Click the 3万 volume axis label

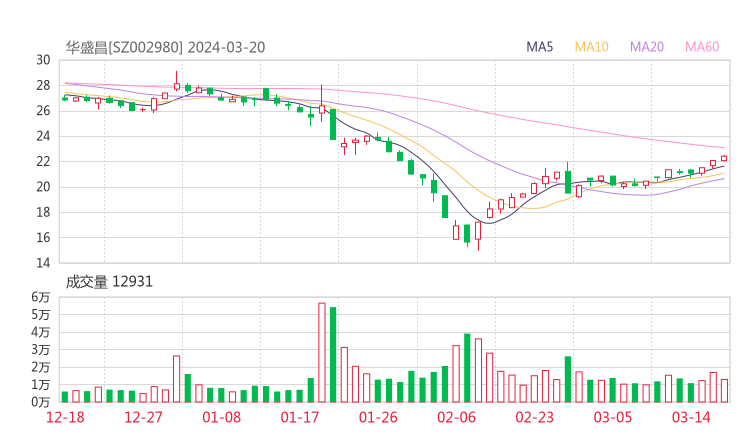tap(41, 350)
